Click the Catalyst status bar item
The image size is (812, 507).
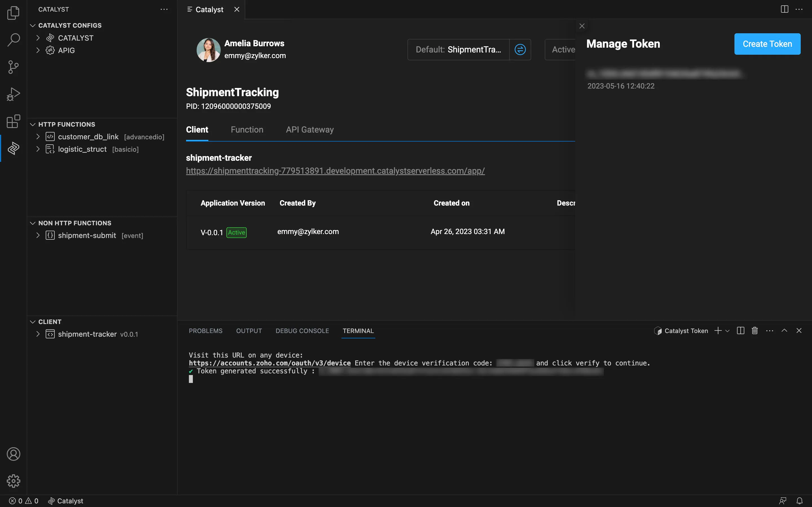66,501
